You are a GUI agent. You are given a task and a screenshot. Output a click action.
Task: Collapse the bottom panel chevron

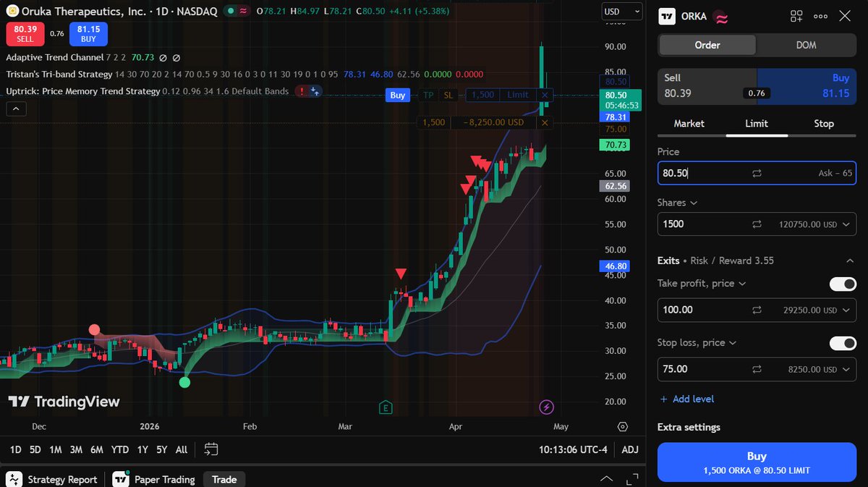coord(605,479)
